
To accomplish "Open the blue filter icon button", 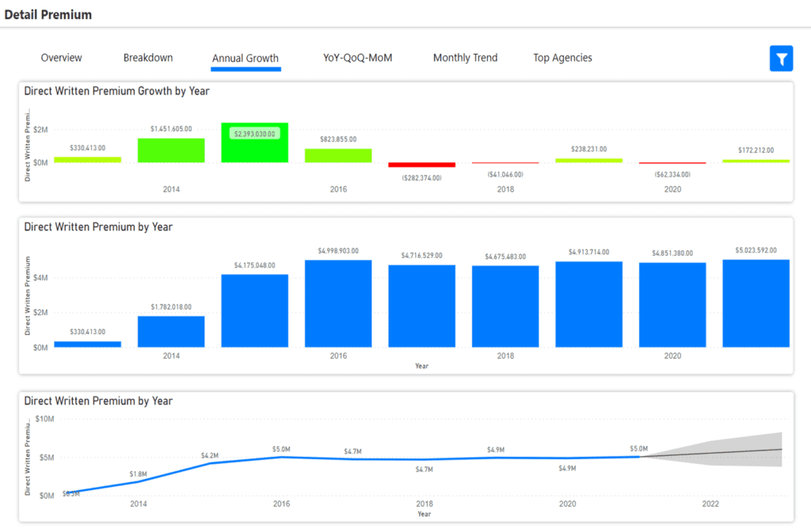I will [781, 59].
